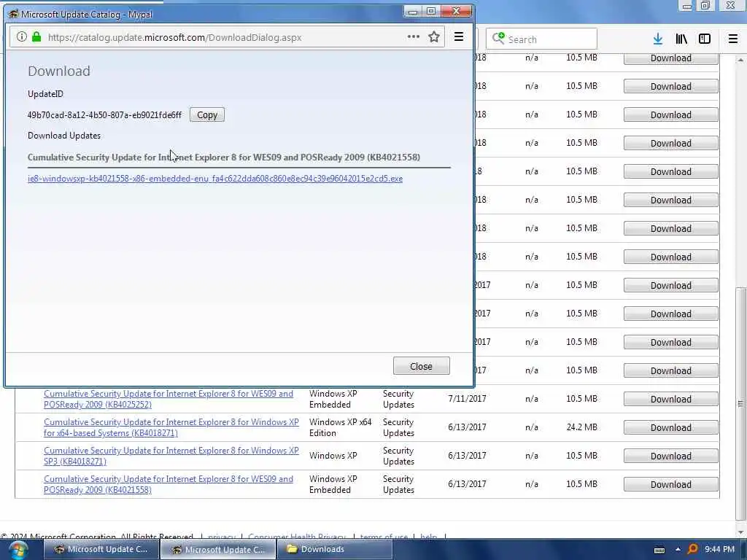
Task: Click the 6/13/2017 date in x64 Edition row
Action: click(x=467, y=427)
